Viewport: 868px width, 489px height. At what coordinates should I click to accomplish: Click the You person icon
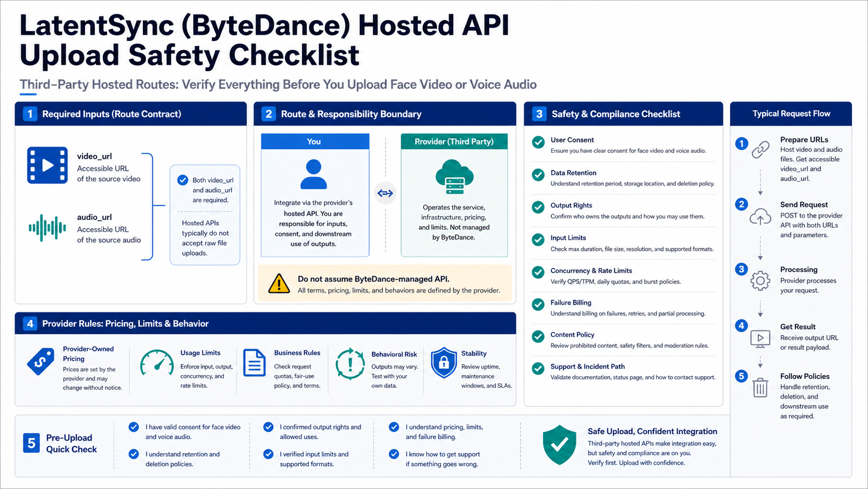tap(314, 174)
